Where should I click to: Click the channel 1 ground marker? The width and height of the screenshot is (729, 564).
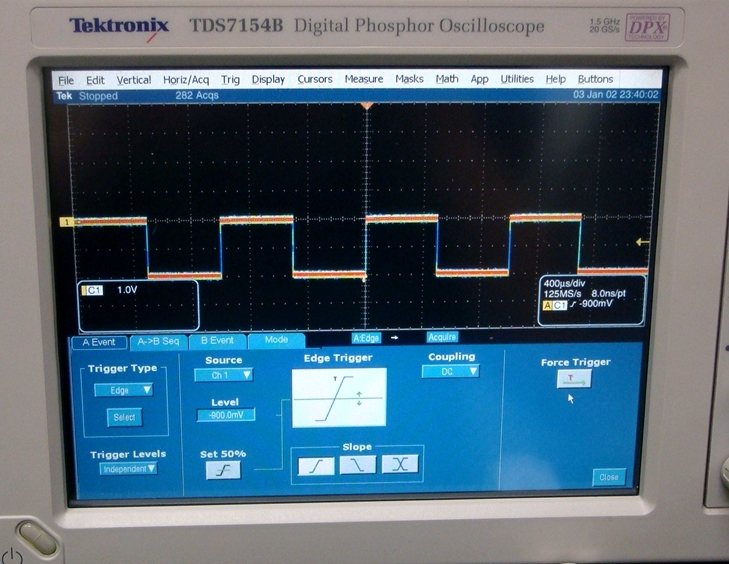click(66, 222)
